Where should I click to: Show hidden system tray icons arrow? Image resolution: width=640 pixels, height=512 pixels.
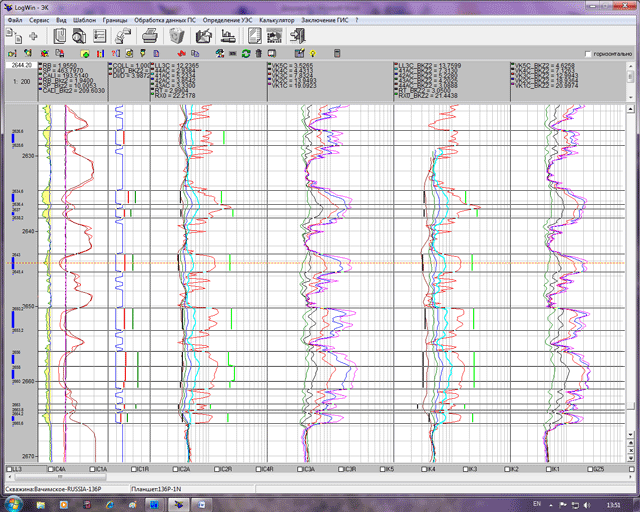[551, 505]
